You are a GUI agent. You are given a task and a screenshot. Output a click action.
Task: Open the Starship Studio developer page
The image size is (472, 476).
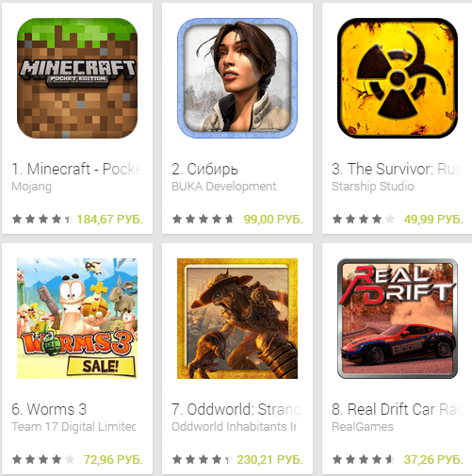pyautogui.click(x=373, y=187)
